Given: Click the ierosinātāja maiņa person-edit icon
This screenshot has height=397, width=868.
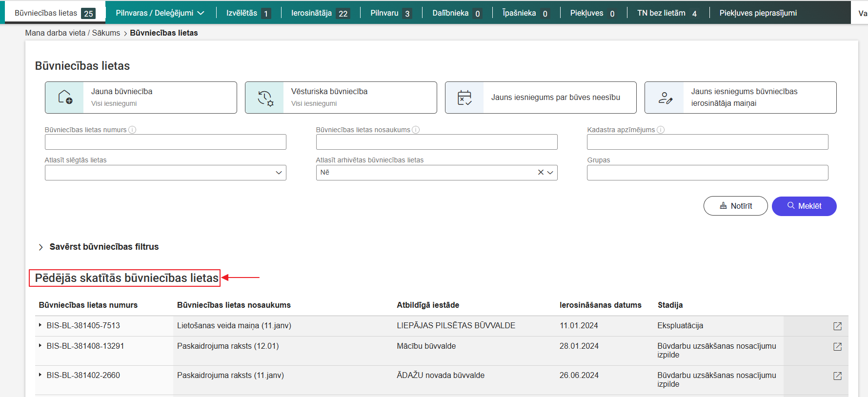Looking at the screenshot, I should pyautogui.click(x=665, y=98).
